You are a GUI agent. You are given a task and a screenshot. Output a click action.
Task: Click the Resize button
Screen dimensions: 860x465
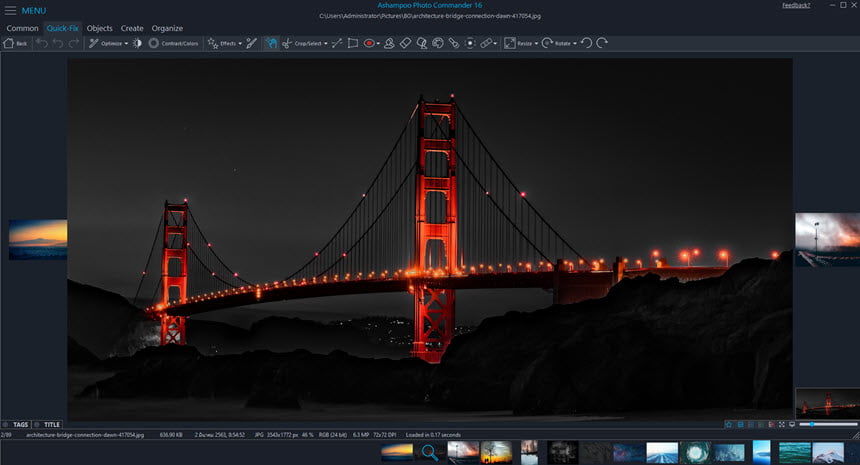pos(518,43)
